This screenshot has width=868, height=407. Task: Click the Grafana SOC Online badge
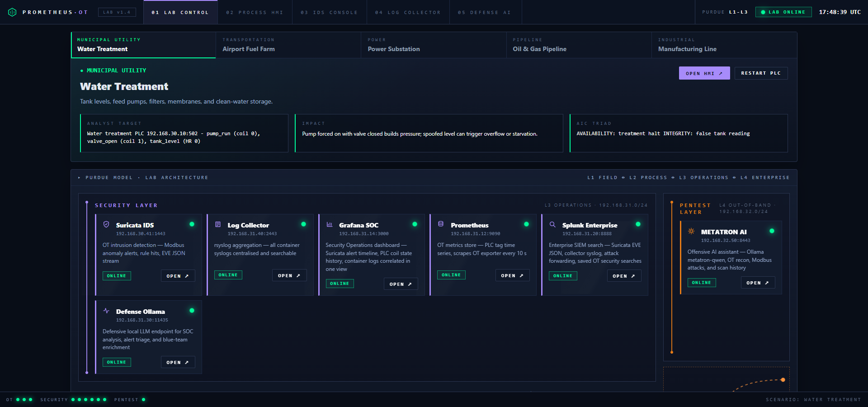click(340, 284)
